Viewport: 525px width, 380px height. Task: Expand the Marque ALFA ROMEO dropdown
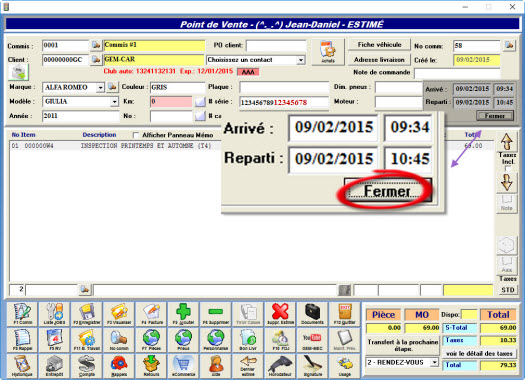[x=100, y=87]
